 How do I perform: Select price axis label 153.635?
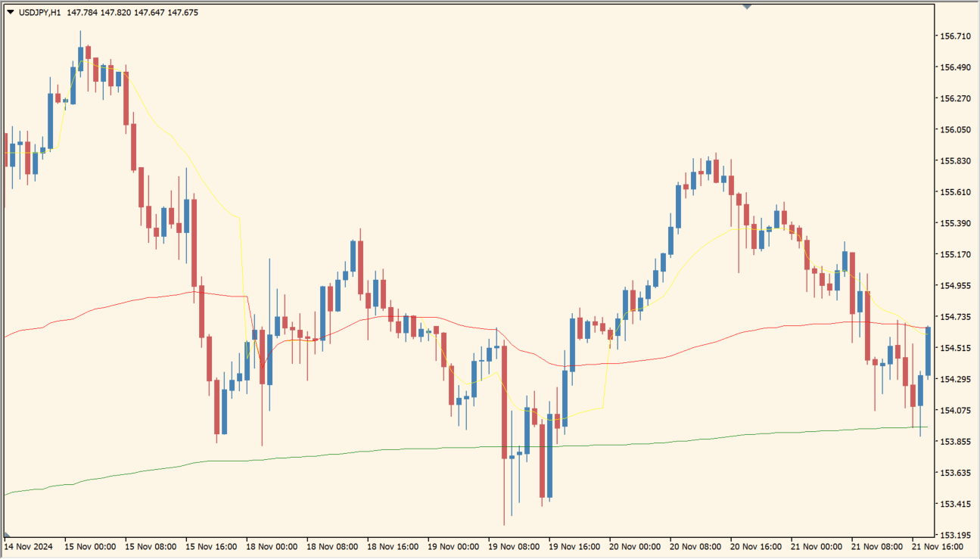click(x=955, y=474)
